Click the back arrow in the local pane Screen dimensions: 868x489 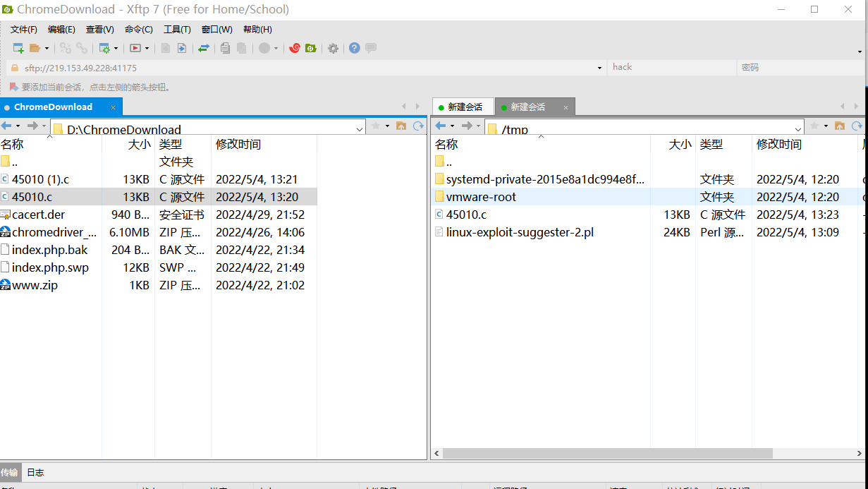[6, 126]
